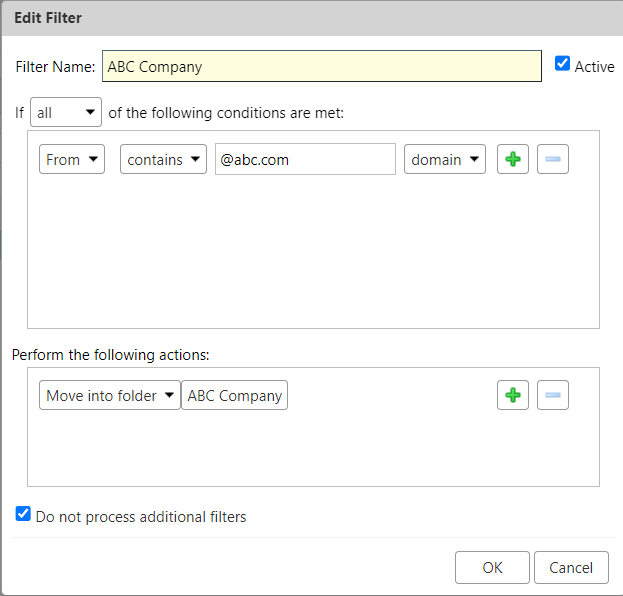The image size is (623, 596).
Task: Click the 'Active' label text
Action: coord(594,66)
